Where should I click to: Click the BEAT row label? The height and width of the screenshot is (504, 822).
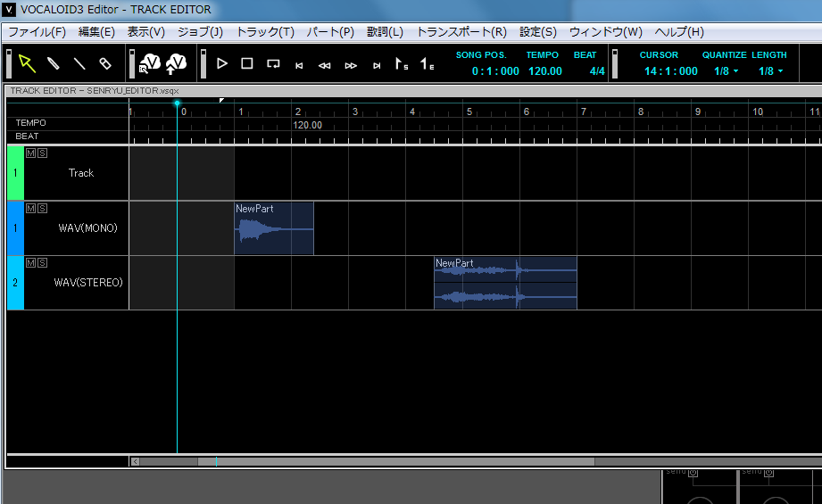[27, 136]
